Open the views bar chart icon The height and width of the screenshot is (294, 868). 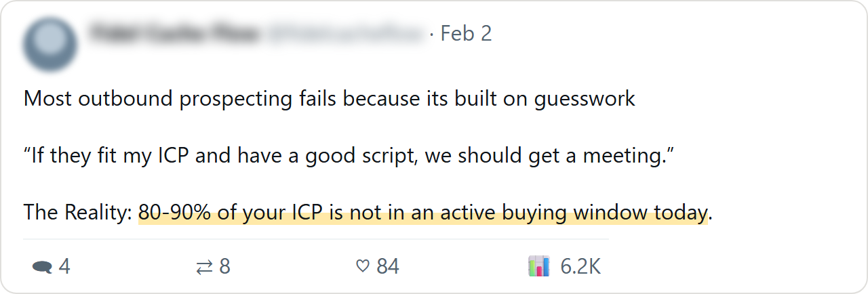(538, 267)
